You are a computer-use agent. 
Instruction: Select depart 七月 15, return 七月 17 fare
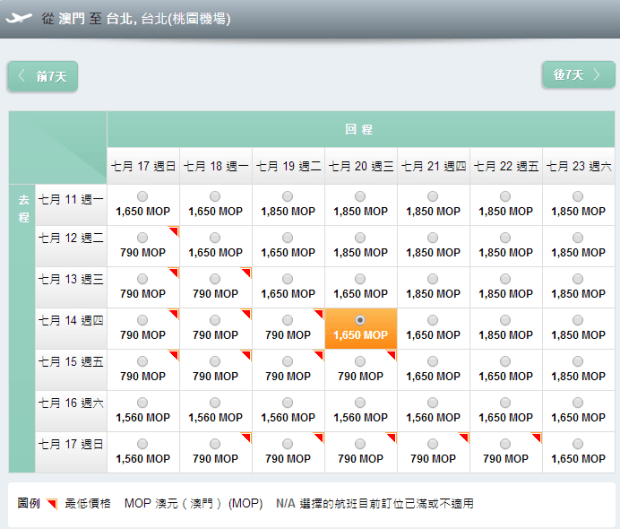pyautogui.click(x=142, y=361)
